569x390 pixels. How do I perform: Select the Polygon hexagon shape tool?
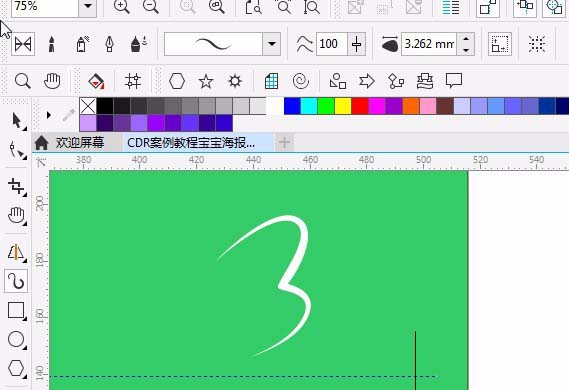[x=177, y=81]
